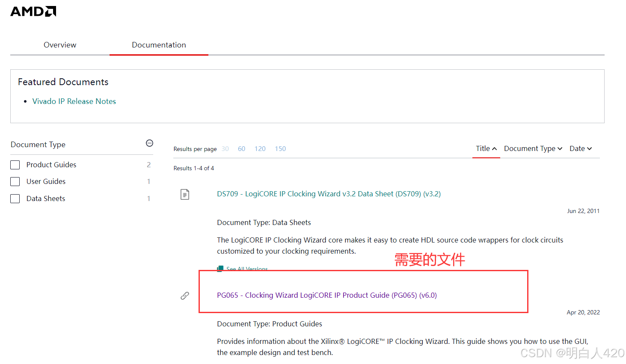Open Vivado IP Release Notes link
This screenshot has width=626, height=364.
[x=74, y=101]
